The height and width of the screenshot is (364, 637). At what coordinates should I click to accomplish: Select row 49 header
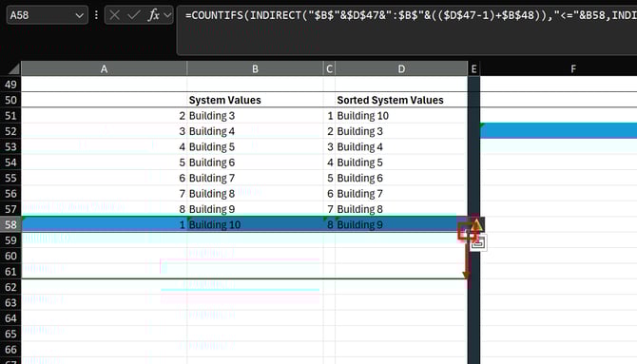pyautogui.click(x=10, y=84)
